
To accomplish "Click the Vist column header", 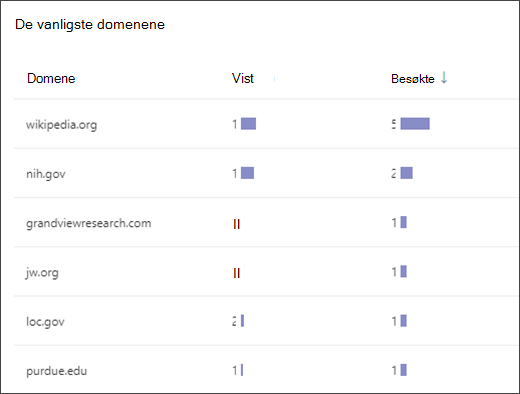I will tap(243, 79).
